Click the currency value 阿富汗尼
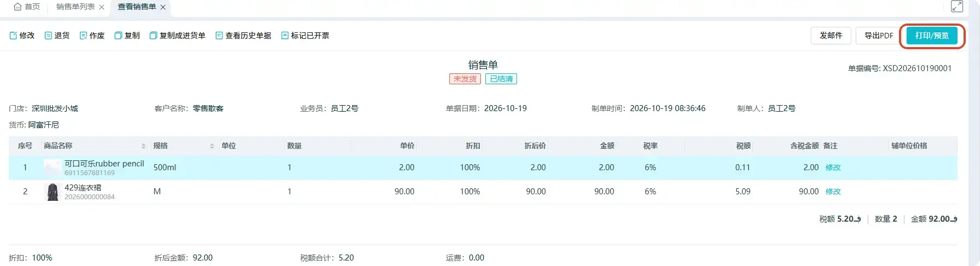The image size is (980, 266). coord(44,125)
